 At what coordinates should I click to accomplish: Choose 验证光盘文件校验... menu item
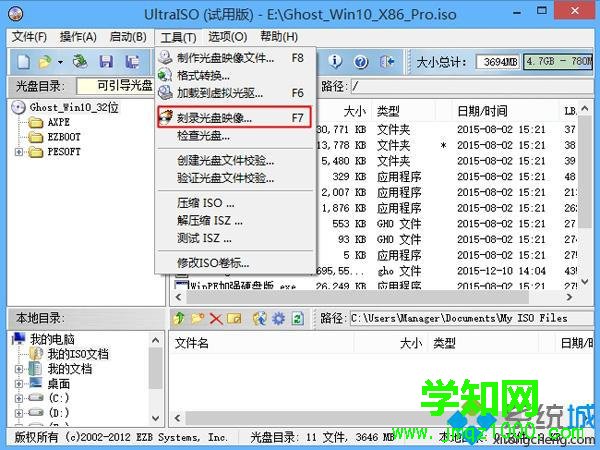point(235,178)
